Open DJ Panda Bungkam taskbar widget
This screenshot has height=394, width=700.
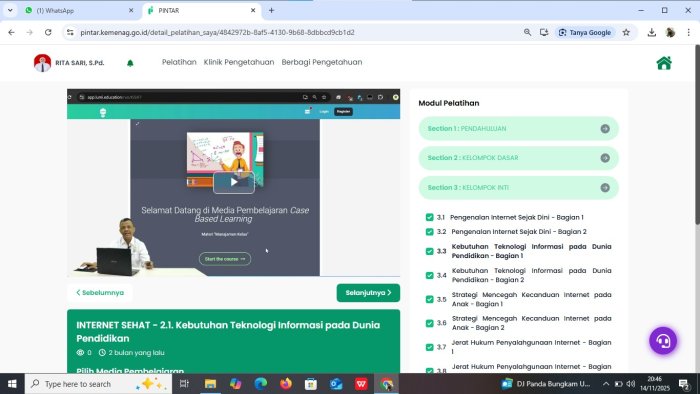click(546, 384)
